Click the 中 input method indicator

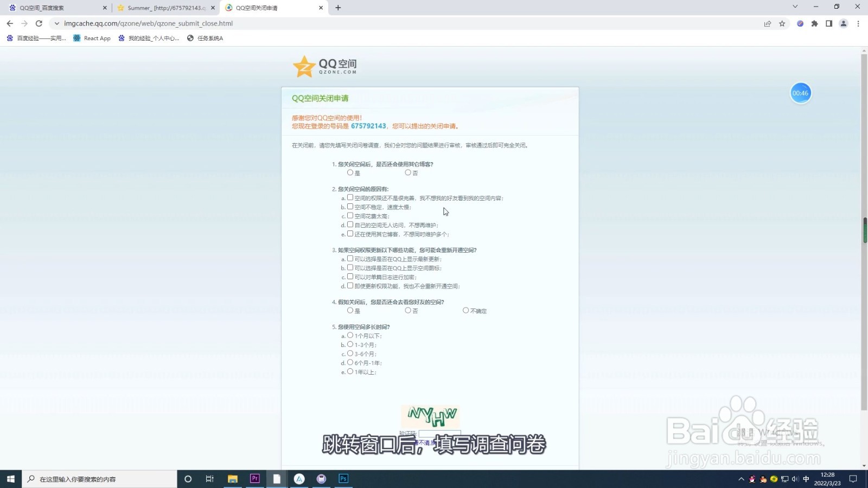click(x=806, y=479)
